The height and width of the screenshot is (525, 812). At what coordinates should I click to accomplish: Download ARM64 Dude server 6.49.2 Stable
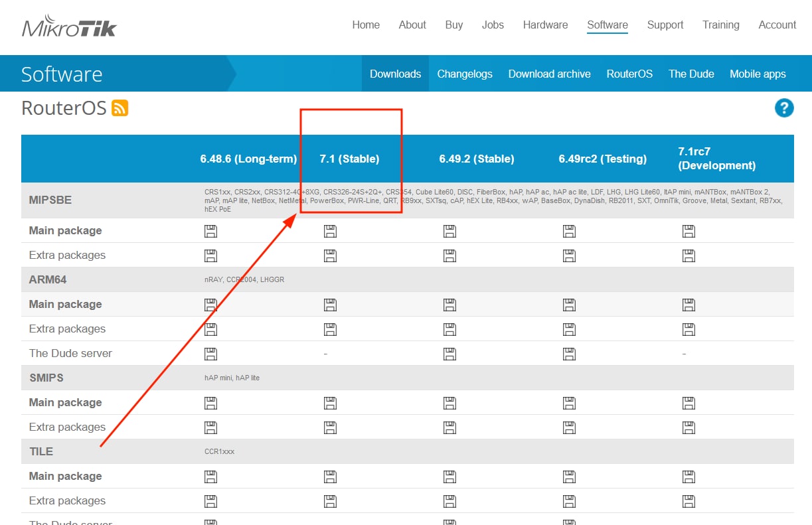click(449, 354)
